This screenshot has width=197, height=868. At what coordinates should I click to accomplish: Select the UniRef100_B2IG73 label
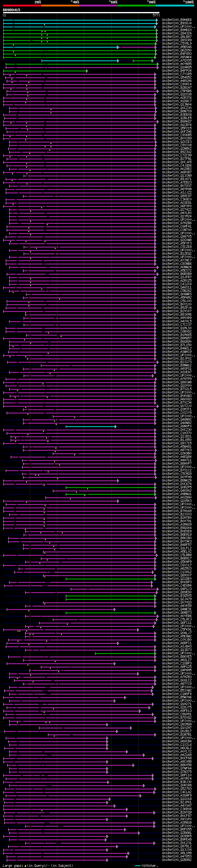click(177, 362)
